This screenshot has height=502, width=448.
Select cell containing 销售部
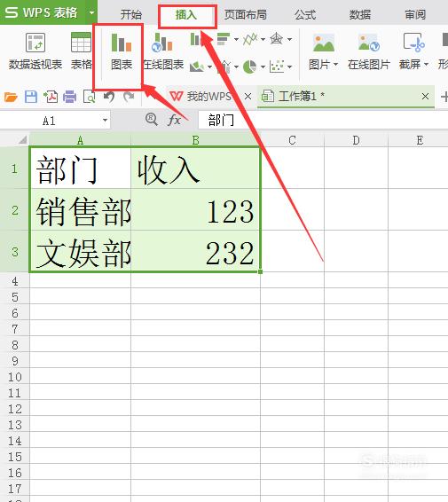(80, 209)
